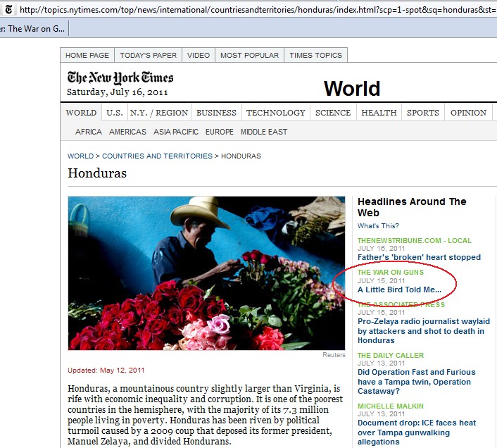Select WORLD in section navigation
This screenshot has width=497, height=448.
tap(81, 113)
